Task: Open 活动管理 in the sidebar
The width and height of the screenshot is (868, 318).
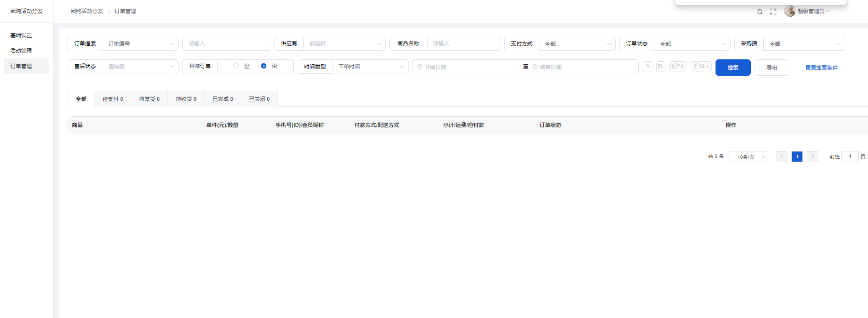Action: (x=21, y=51)
